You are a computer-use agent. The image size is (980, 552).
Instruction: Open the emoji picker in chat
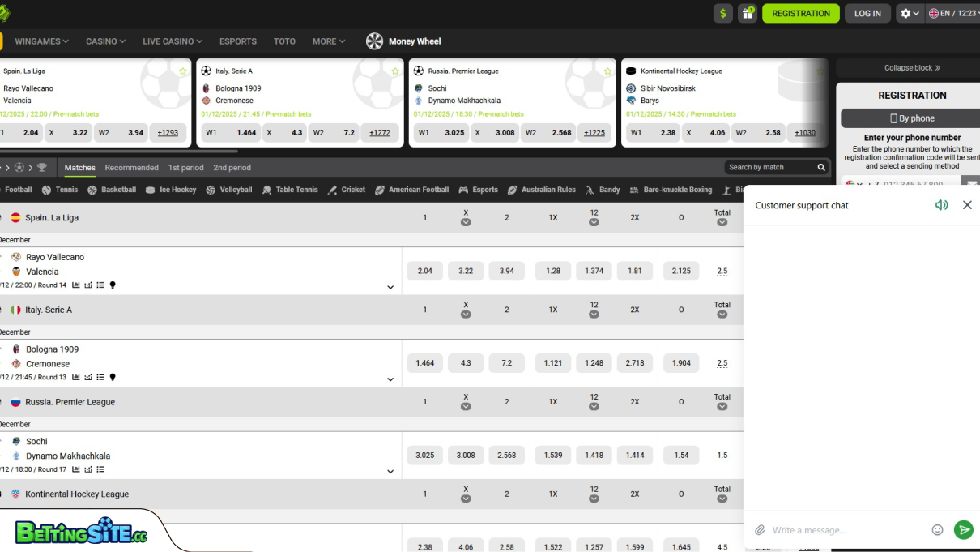(937, 530)
